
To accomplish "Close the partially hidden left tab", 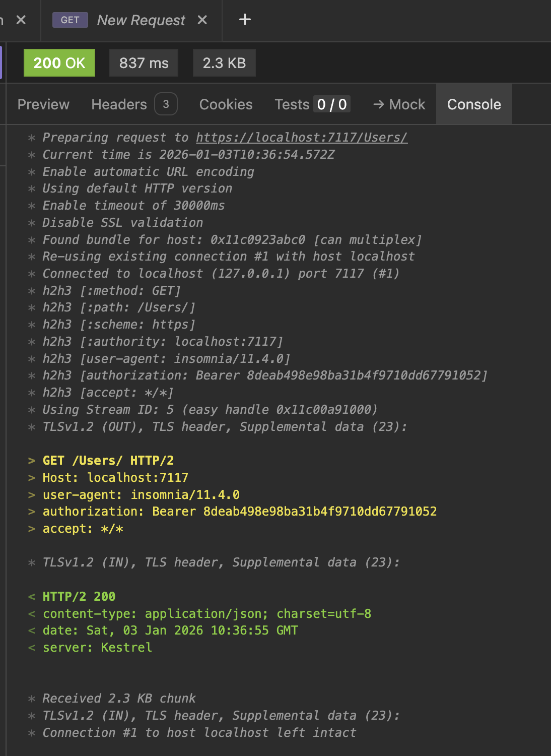I will pos(21,20).
